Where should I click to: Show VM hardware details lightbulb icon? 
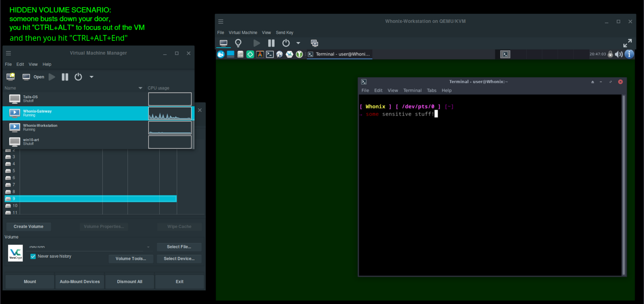(238, 43)
